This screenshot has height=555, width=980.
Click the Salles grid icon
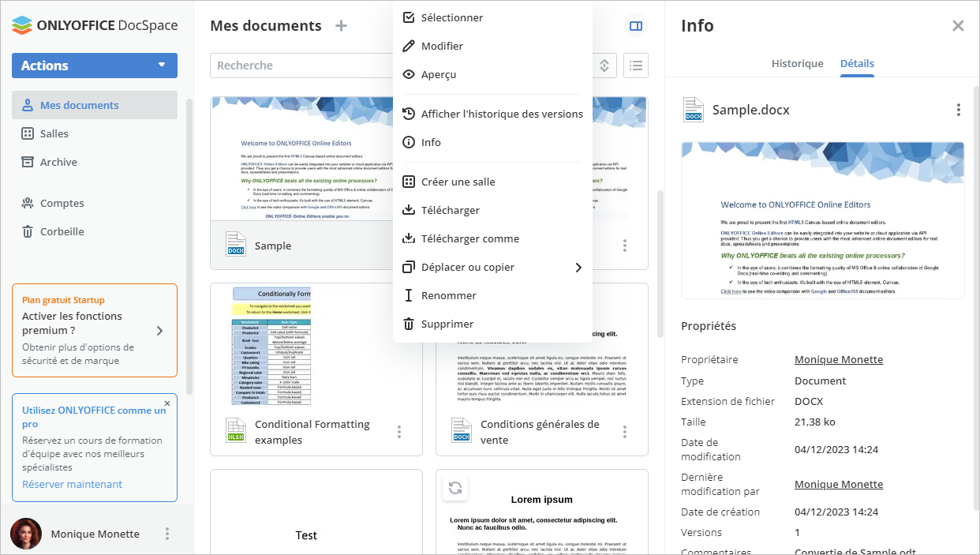(28, 133)
